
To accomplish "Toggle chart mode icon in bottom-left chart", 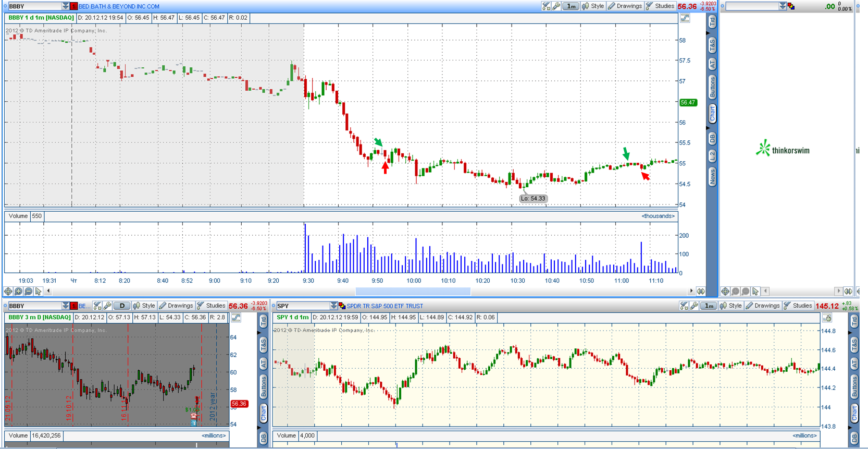I will point(236,317).
